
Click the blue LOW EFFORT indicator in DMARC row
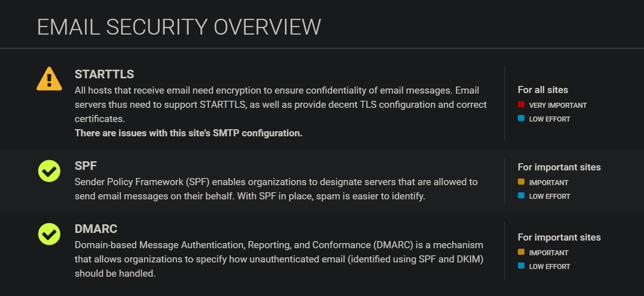522,265
